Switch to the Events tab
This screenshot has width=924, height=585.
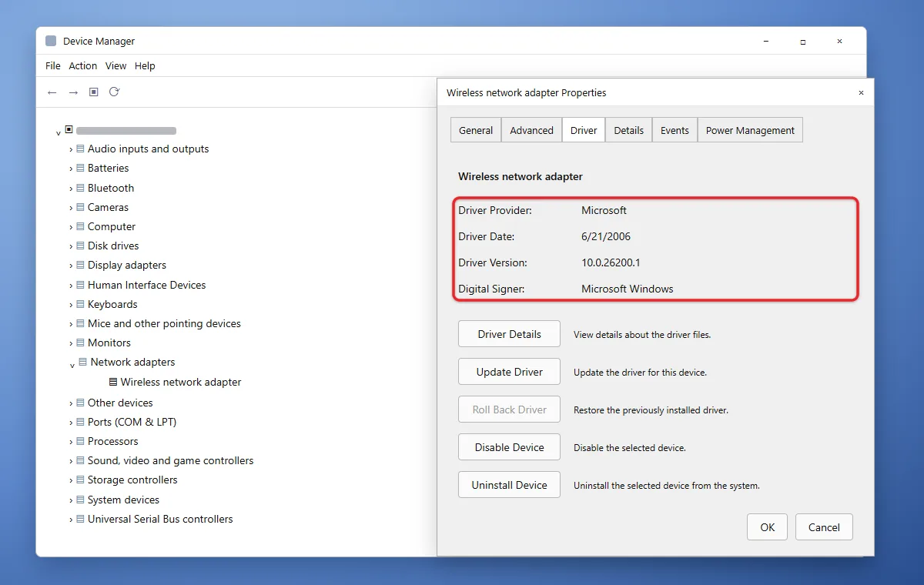point(675,130)
